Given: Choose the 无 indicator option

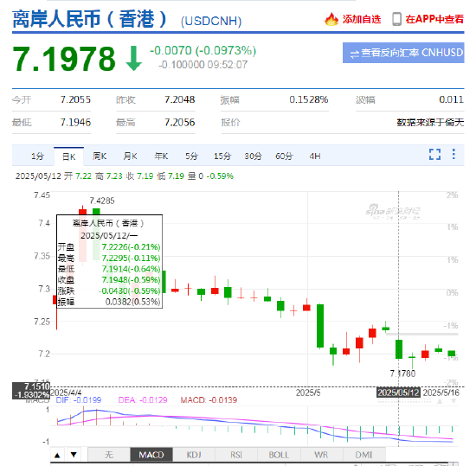Looking at the screenshot, I should 109,455.
